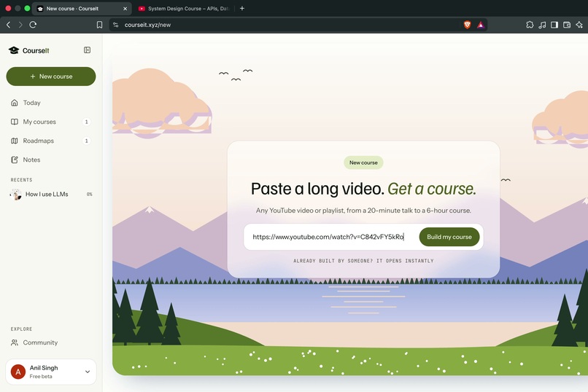Screen dimensions: 588x392
Task: Open Brave Shields lion icon
Action: click(467, 25)
